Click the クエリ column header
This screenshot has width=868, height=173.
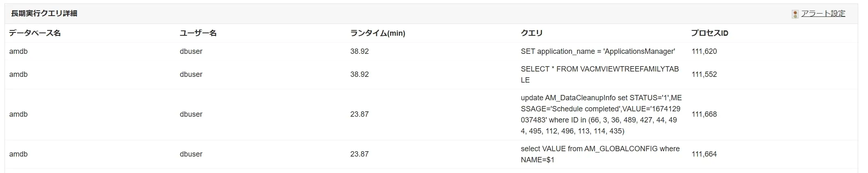coord(532,33)
